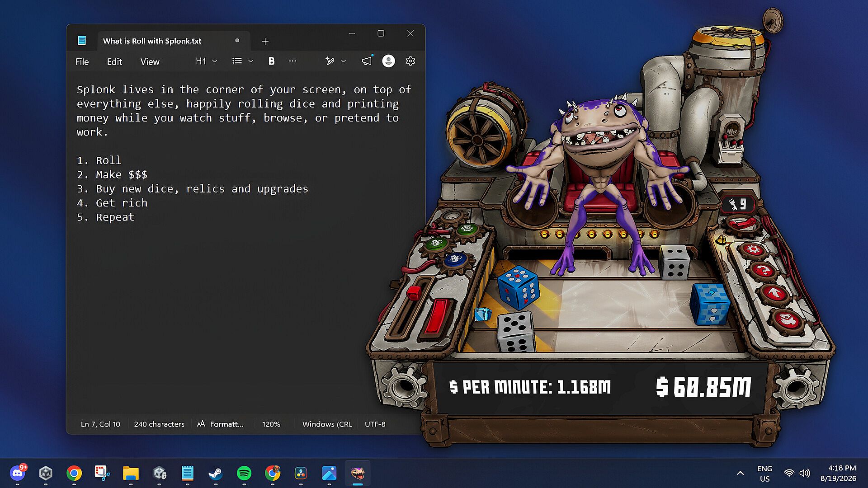The image size is (868, 488).
Task: Open the View menu
Action: click(x=150, y=61)
